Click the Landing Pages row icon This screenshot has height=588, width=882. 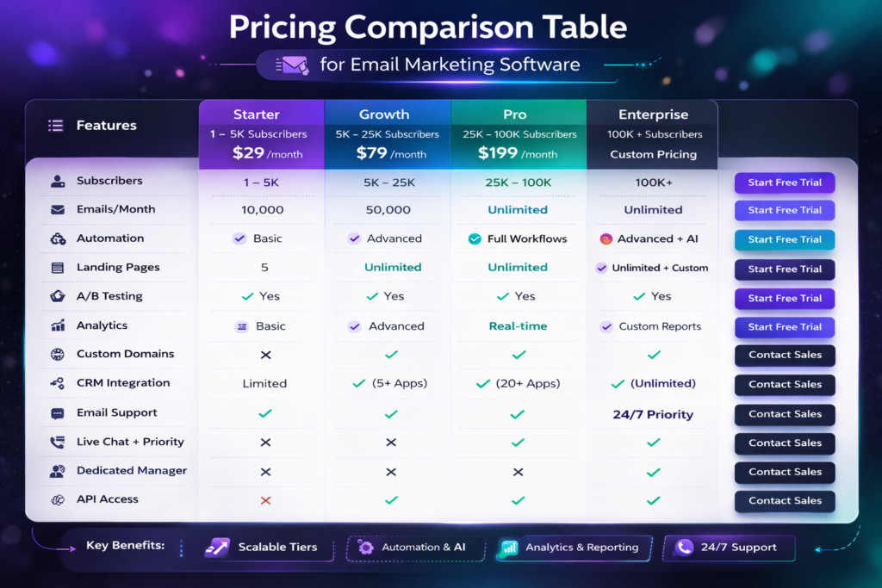click(58, 268)
